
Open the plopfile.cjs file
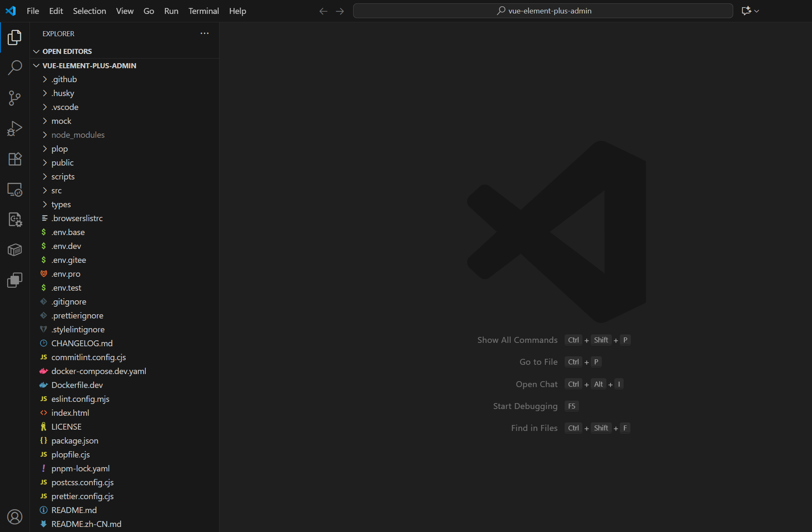pyautogui.click(x=124, y=454)
